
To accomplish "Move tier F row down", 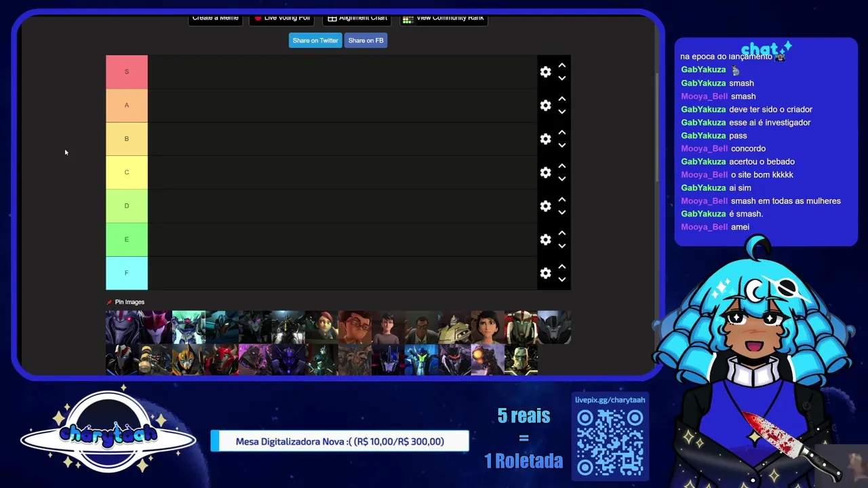I will pyautogui.click(x=561, y=279).
